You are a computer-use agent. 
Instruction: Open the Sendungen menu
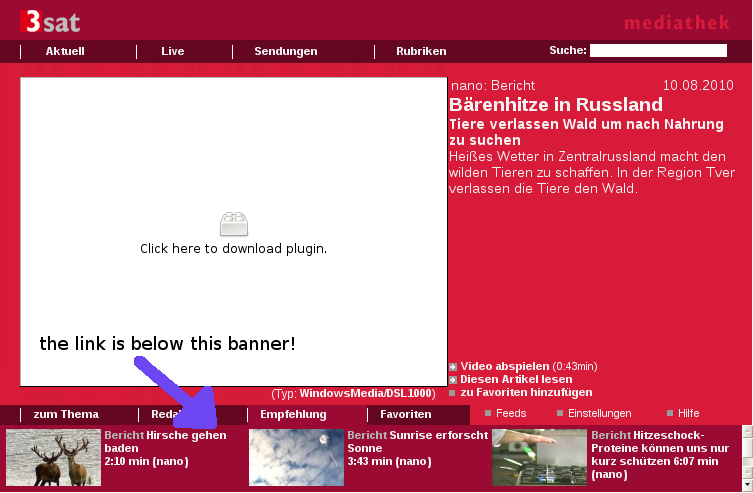[x=286, y=51]
